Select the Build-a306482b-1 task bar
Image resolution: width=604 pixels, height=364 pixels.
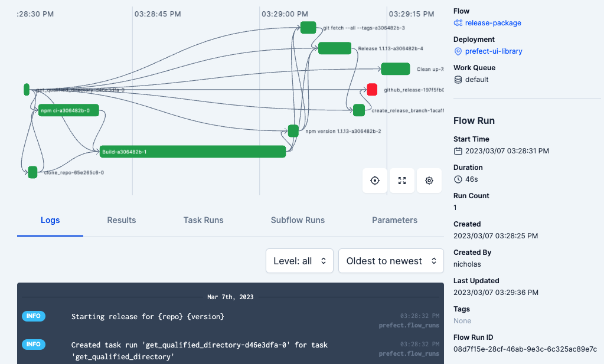192,152
